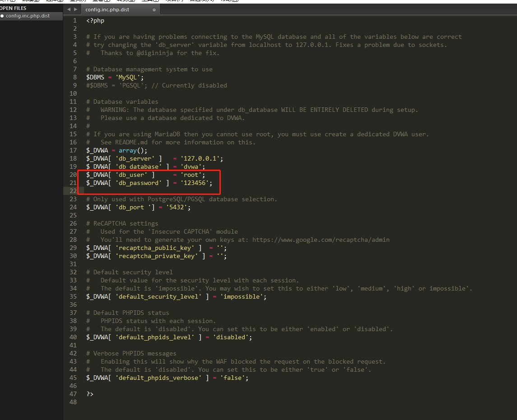Viewport: 517px width, 420px height.
Task: Place the cursor on the $DBMS variable on line 8
Action: click(95, 78)
